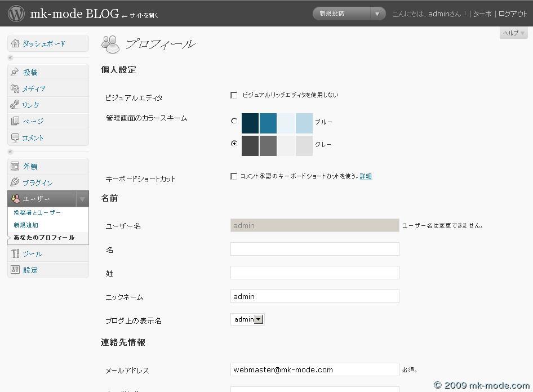Open the Add New user submenu item

point(26,225)
